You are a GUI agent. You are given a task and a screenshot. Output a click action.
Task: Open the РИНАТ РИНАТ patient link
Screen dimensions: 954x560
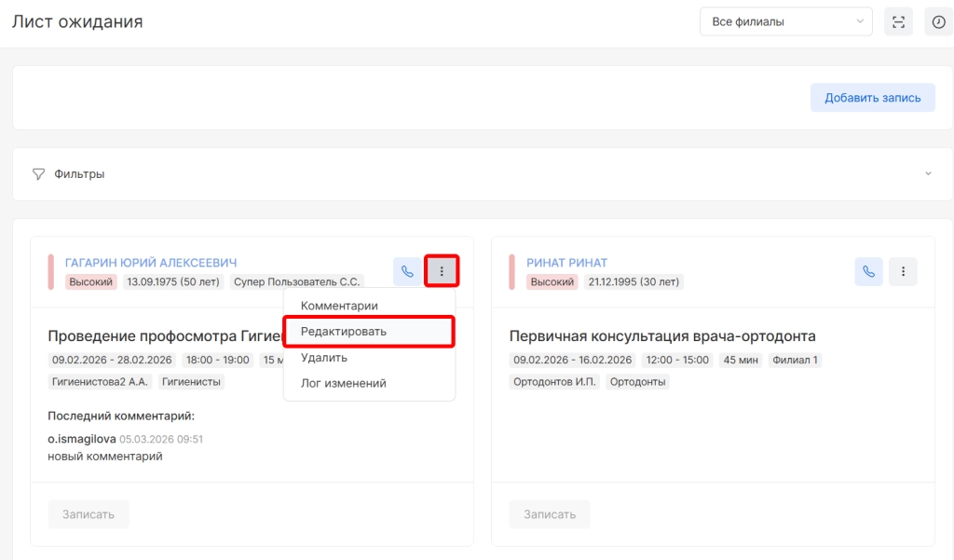(x=566, y=263)
